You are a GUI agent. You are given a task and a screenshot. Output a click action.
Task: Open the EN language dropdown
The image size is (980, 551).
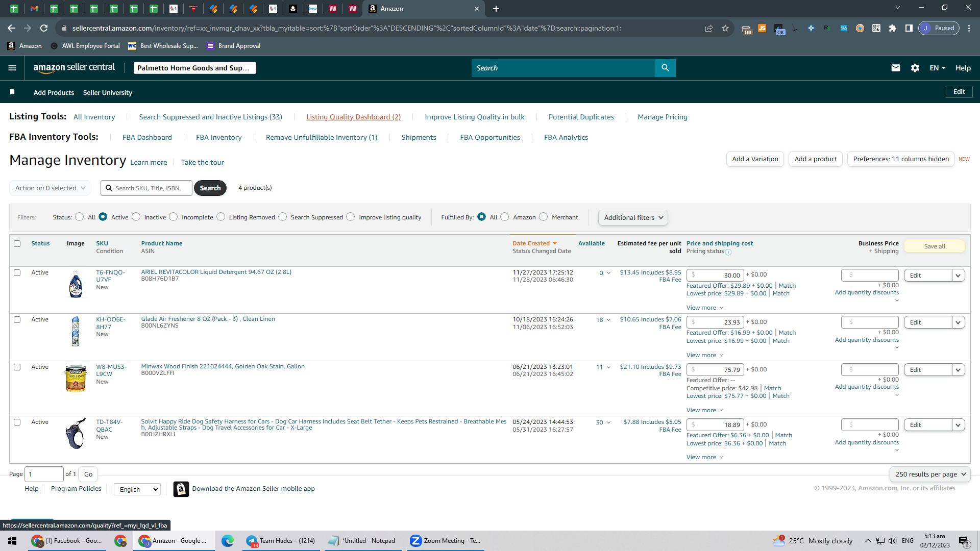[938, 68]
